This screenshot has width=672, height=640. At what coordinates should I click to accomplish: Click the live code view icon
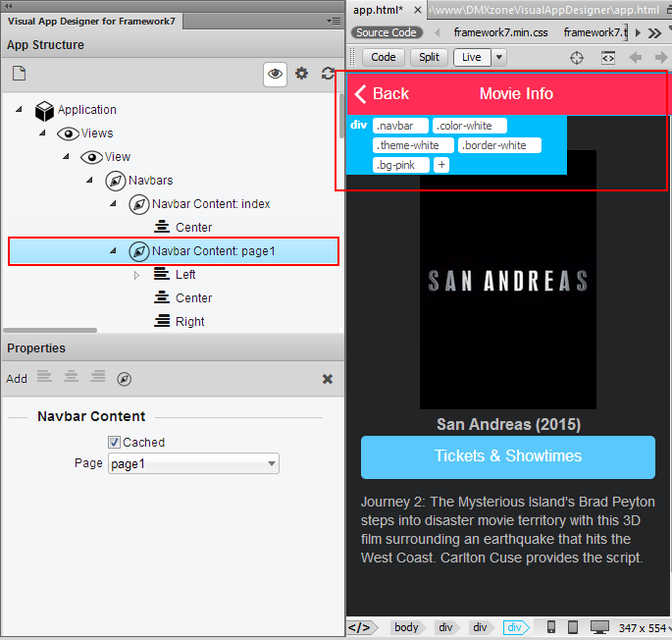click(x=608, y=58)
